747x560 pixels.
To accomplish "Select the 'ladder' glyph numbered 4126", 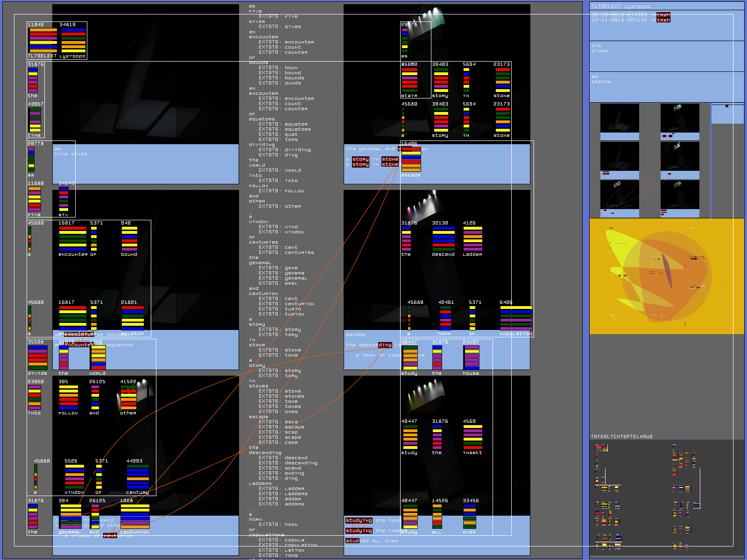I will (472, 238).
